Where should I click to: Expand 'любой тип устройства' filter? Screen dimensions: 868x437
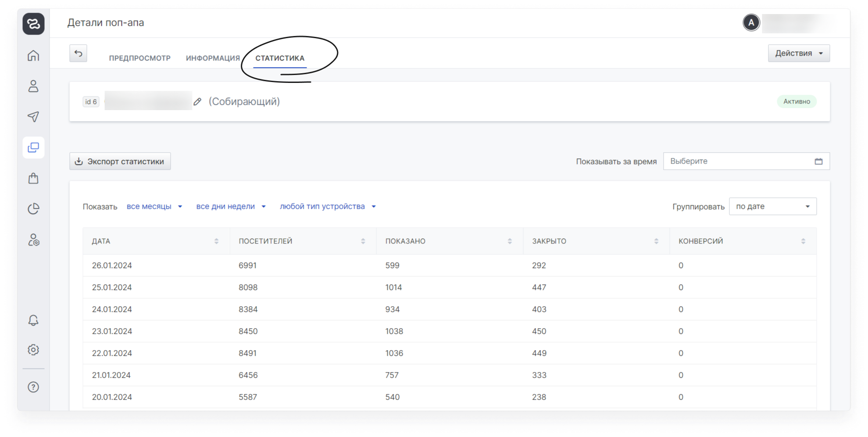click(x=328, y=206)
